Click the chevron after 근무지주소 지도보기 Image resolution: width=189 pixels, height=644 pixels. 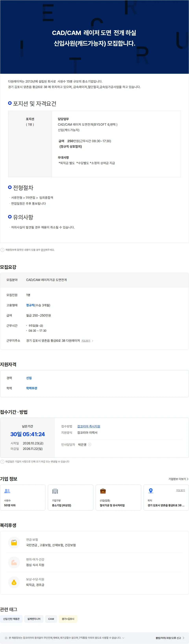click(x=92, y=341)
